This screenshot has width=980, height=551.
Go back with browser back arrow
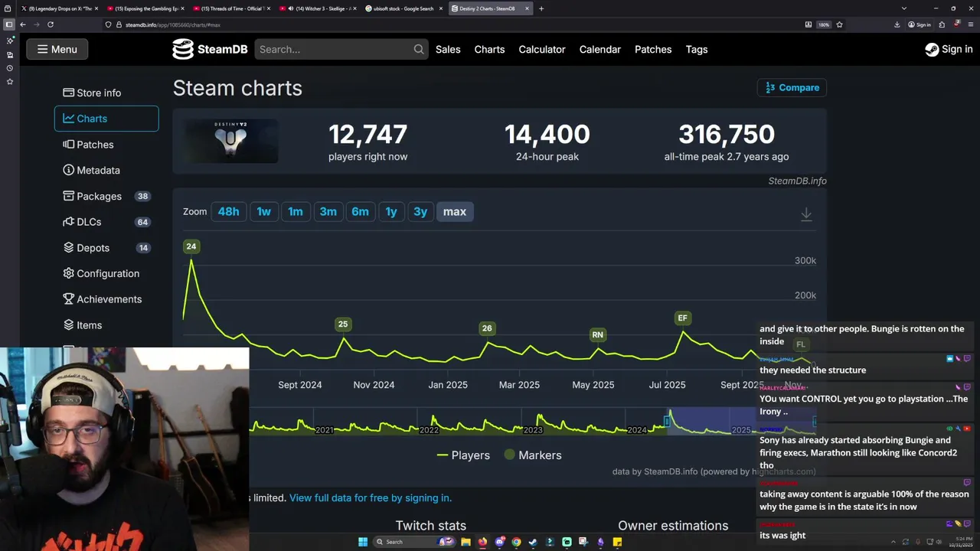tap(23, 24)
